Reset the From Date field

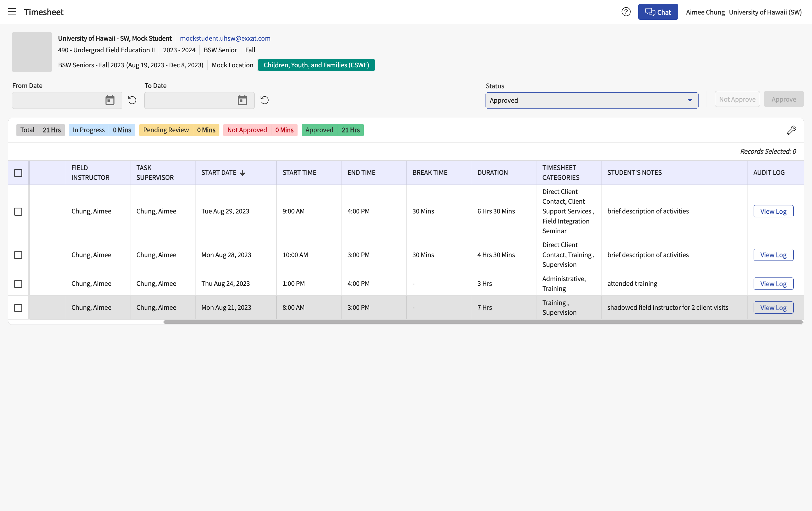click(x=132, y=100)
